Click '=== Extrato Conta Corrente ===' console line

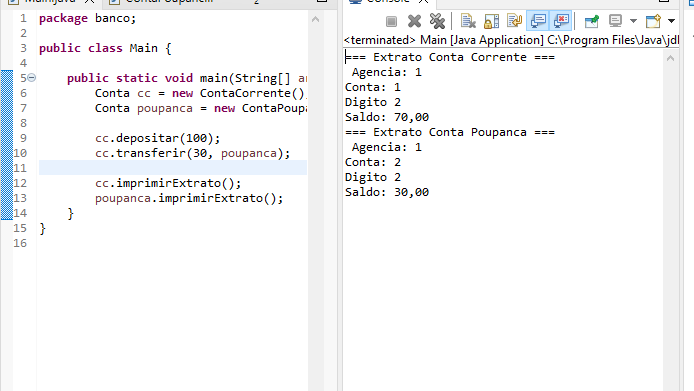[x=450, y=58]
